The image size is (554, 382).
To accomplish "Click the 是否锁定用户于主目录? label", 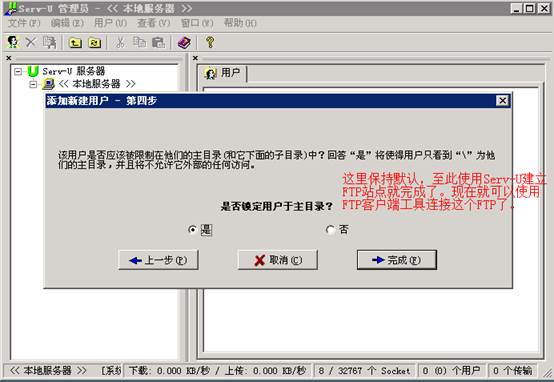I will (277, 206).
